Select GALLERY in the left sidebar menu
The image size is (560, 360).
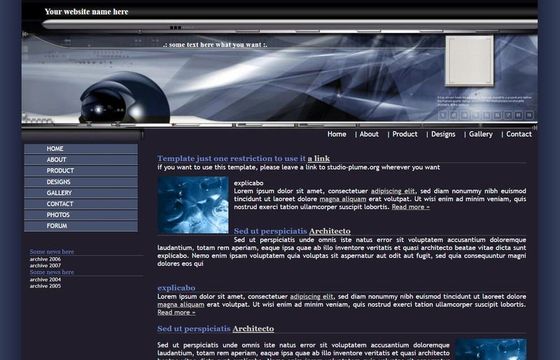tap(81, 193)
